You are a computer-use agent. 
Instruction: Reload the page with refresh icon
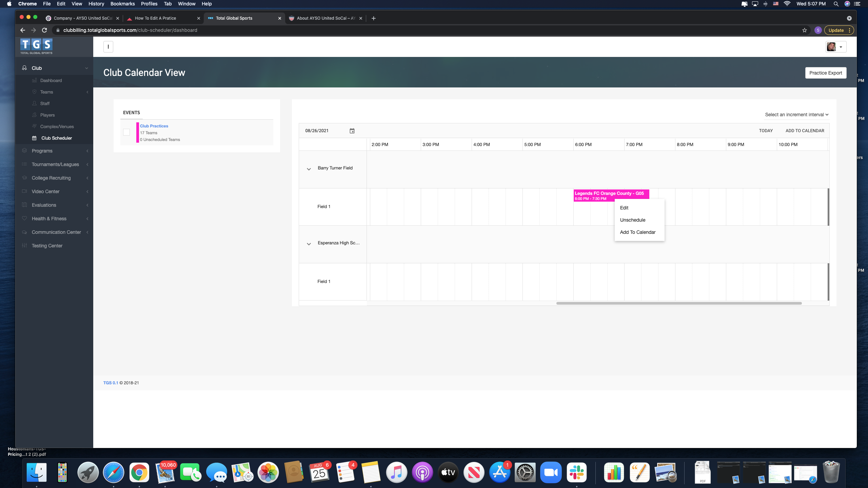coord(44,30)
